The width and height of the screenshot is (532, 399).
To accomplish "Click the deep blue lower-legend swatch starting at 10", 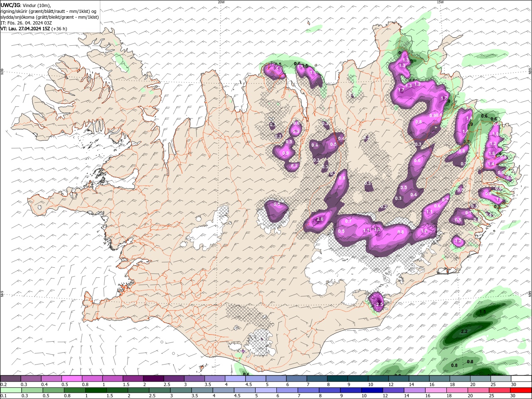I will [x=372, y=390].
